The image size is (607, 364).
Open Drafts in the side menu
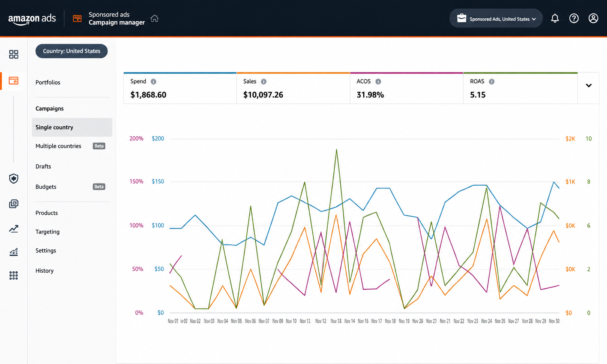coord(43,166)
